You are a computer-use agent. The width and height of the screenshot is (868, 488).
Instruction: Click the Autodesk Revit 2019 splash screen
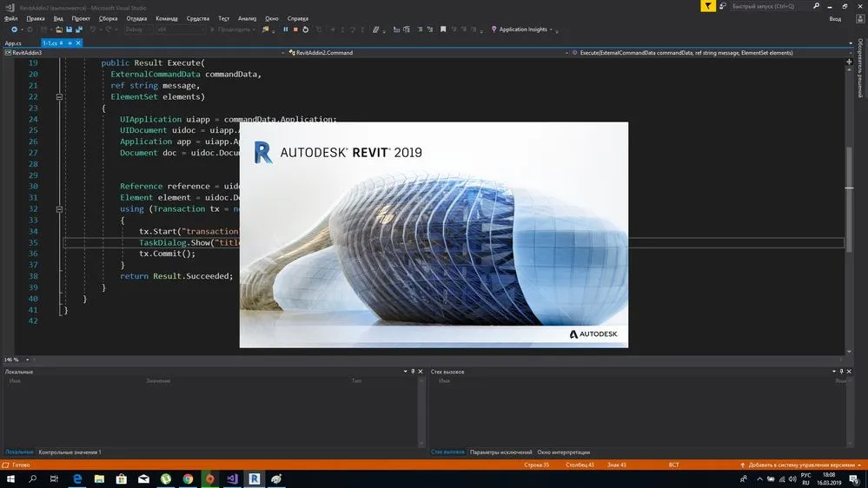tap(434, 234)
